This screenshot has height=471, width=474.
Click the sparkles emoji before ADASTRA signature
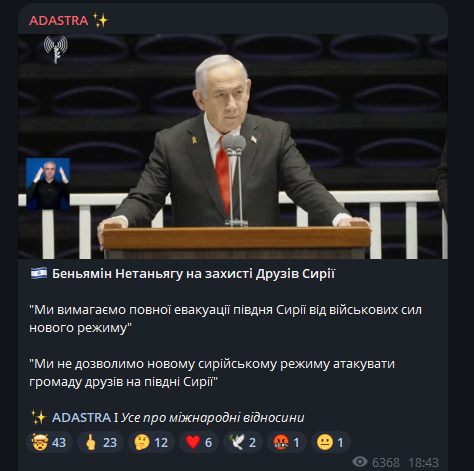tap(38, 418)
